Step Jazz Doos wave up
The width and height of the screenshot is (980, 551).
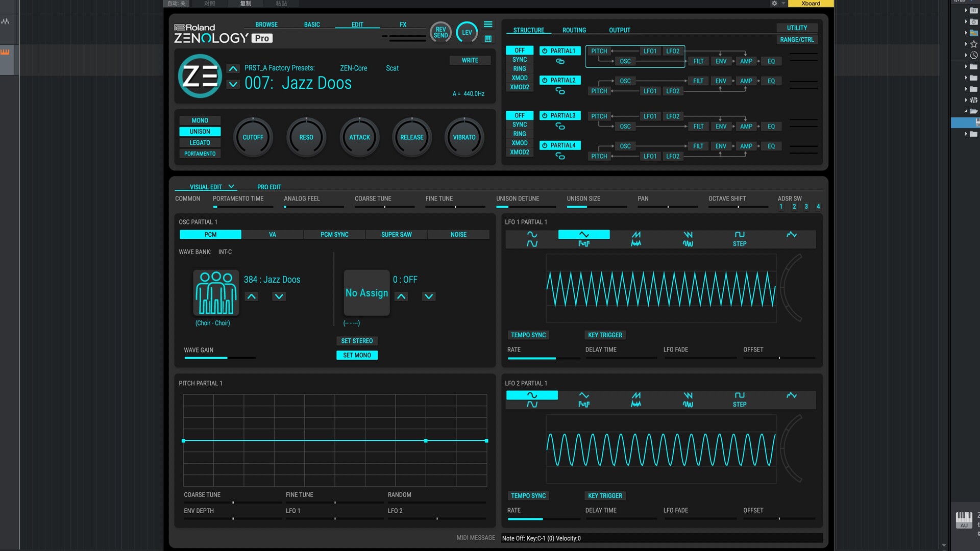(252, 296)
